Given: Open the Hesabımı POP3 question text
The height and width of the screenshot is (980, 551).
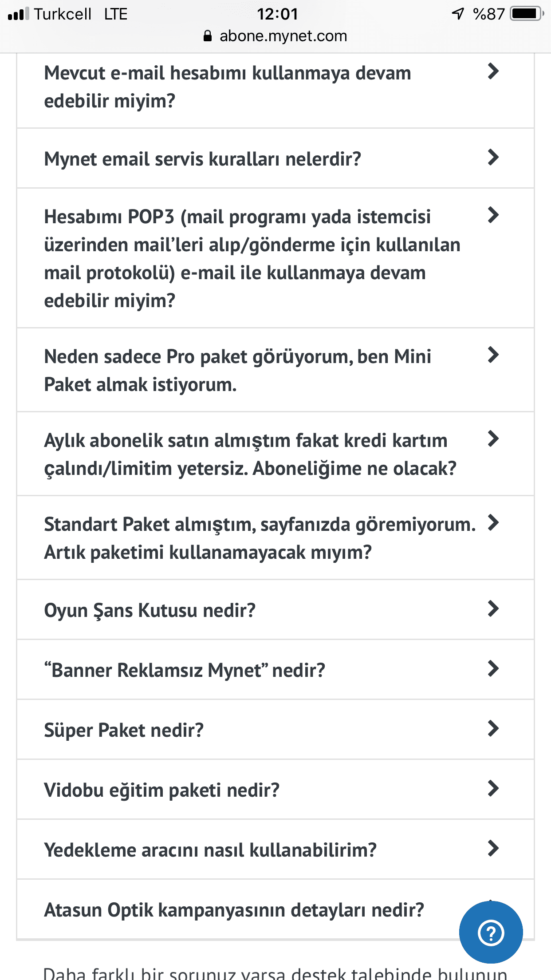Looking at the screenshot, I should [252, 259].
